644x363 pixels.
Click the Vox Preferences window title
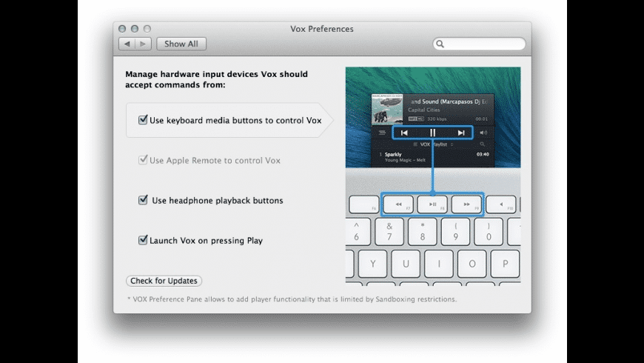point(322,29)
